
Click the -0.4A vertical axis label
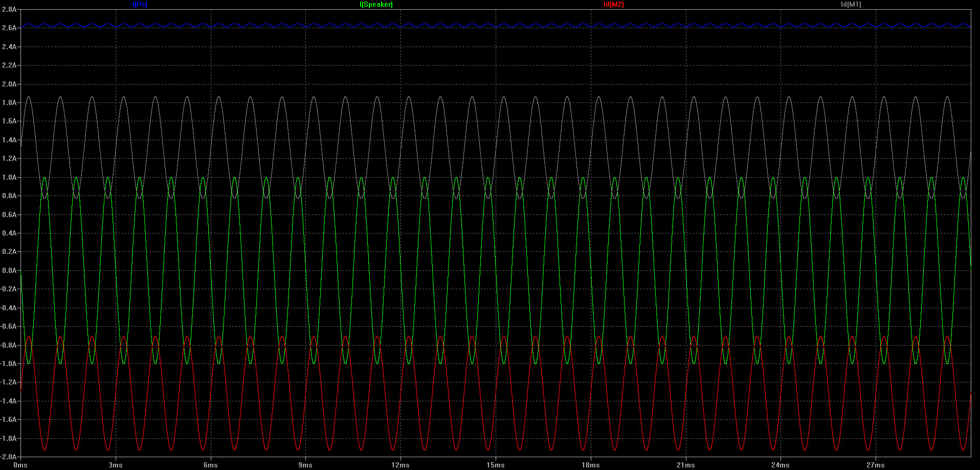click(9, 308)
